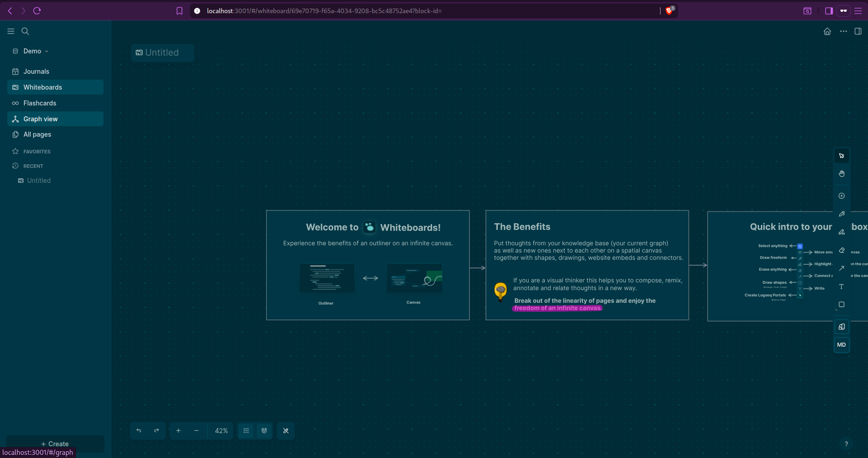This screenshot has width=868, height=458.
Task: Click the add block (plus circle) tool
Action: pyautogui.click(x=841, y=196)
